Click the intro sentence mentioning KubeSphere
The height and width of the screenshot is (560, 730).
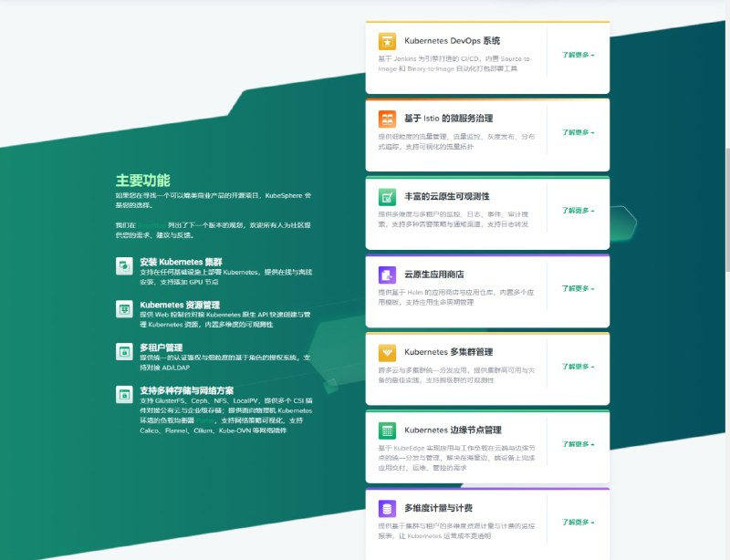(x=214, y=200)
